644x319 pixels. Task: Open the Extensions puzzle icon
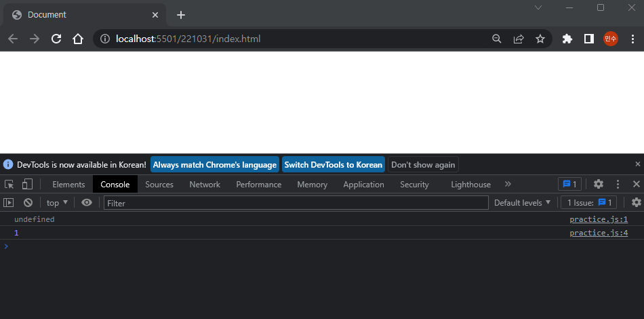(567, 39)
